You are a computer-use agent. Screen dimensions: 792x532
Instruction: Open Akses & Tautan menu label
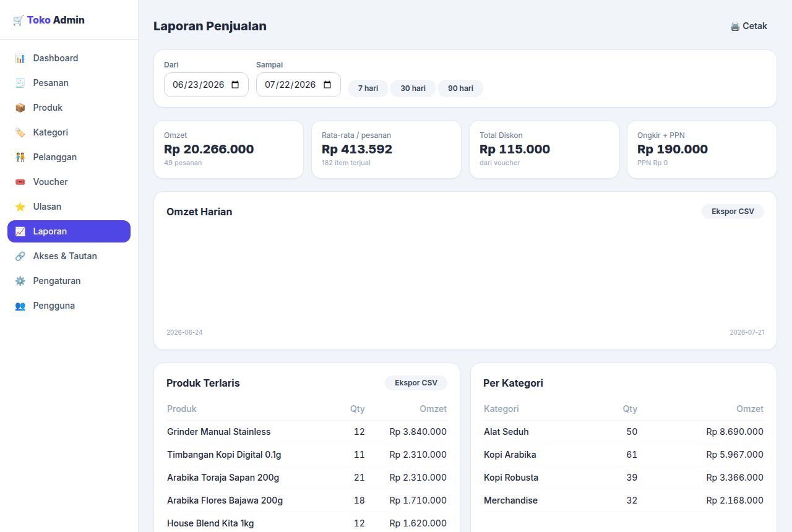[65, 256]
